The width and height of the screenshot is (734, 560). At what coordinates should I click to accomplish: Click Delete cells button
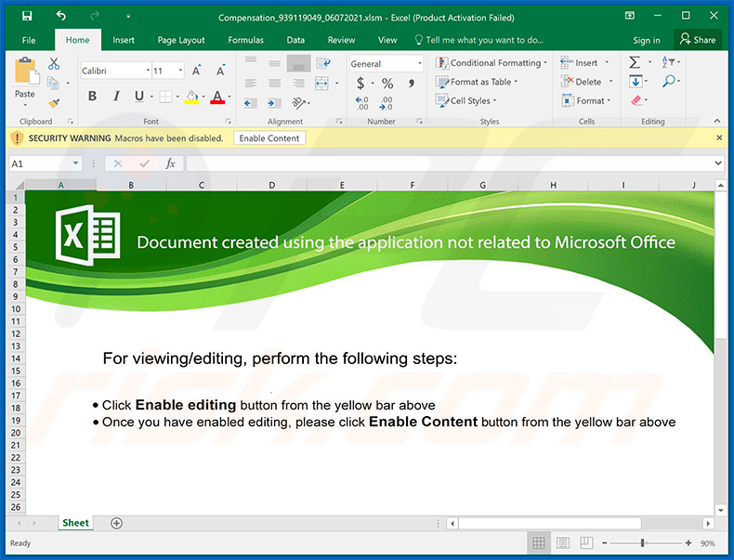tap(586, 82)
